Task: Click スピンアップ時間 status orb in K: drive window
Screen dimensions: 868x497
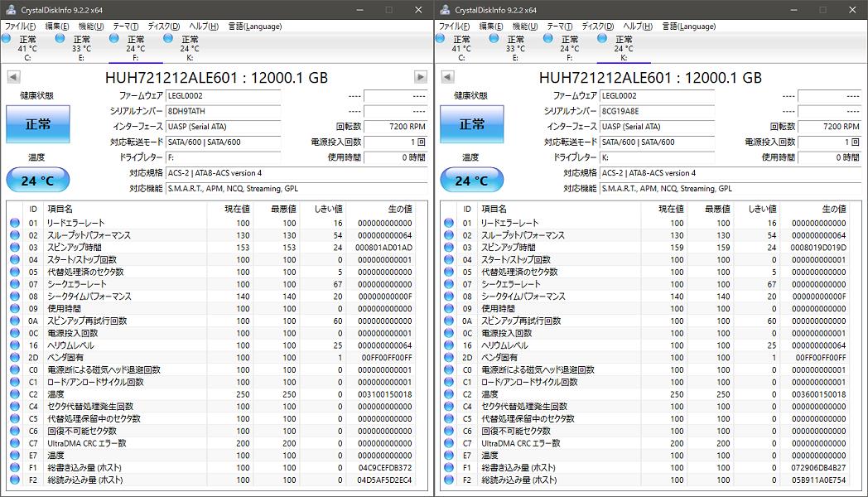Action: tap(449, 248)
